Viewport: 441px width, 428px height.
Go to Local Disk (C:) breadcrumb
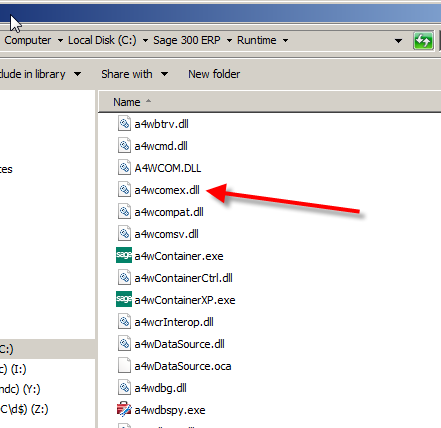[102, 40]
